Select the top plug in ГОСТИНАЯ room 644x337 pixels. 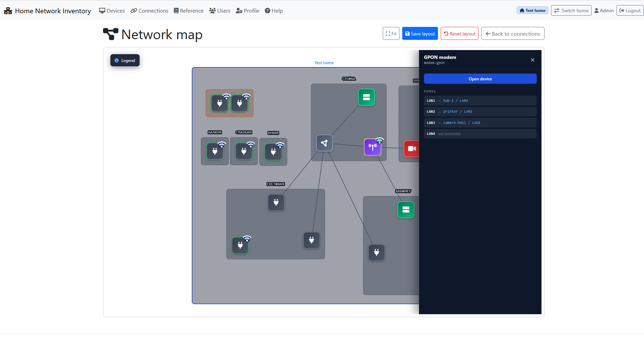point(276,203)
